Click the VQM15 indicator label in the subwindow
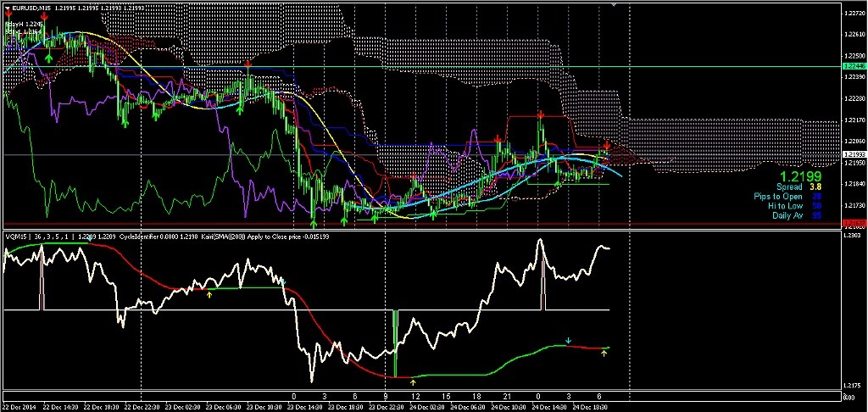The height and width of the screenshot is (412, 868). click(x=15, y=237)
